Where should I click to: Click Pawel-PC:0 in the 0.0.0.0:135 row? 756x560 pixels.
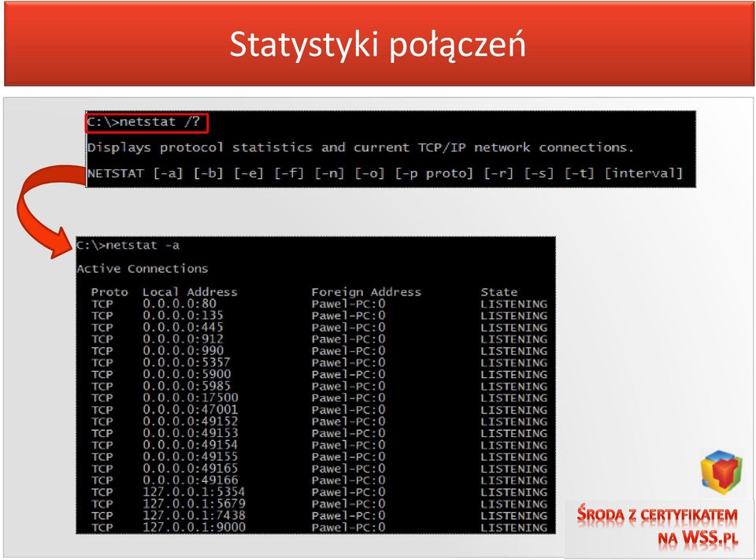coord(349,316)
